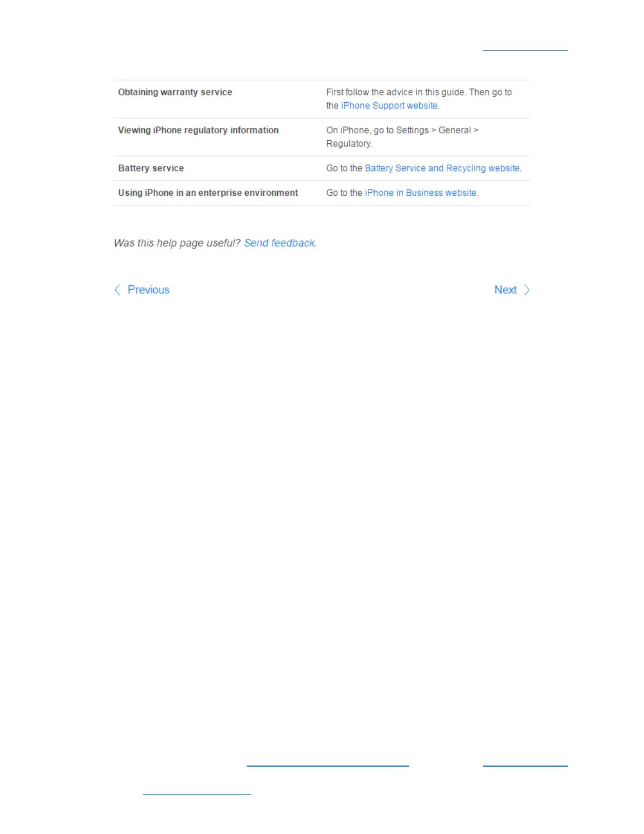Viewport: 644px width, 834px height.
Task: Click the lowest underlined blank footer link
Action: tap(197, 793)
